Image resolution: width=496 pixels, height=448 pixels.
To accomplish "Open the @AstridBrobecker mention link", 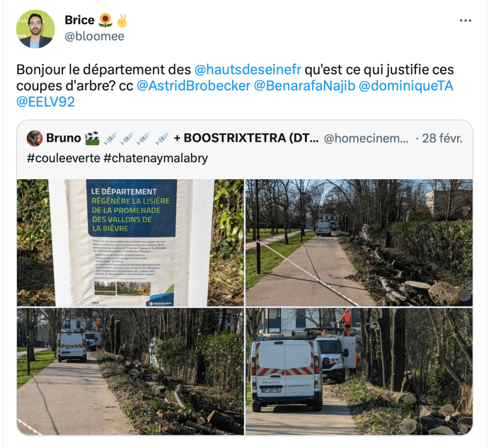I will 193,86.
